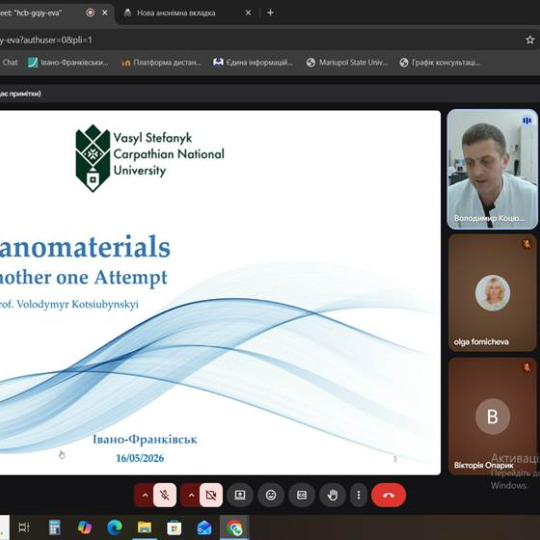Leave the call with red button

click(388, 495)
